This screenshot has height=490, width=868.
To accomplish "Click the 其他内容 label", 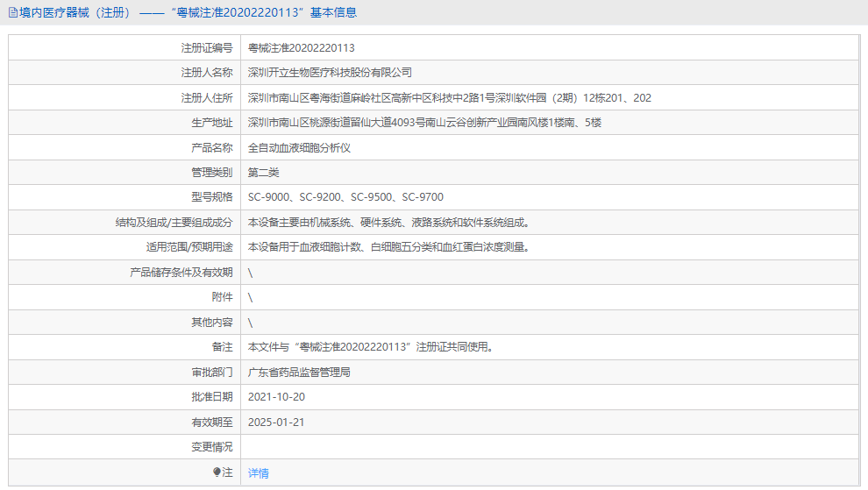I will pos(212,323).
